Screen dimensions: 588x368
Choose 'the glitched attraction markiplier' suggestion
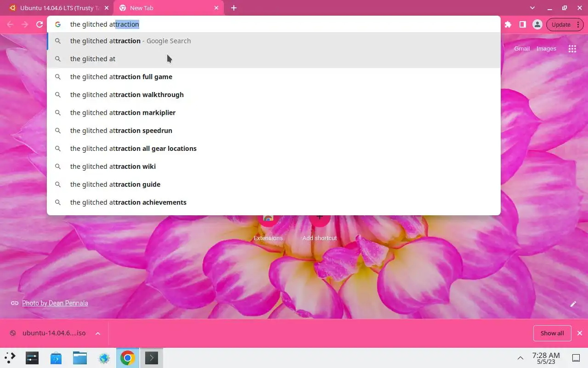click(274, 113)
